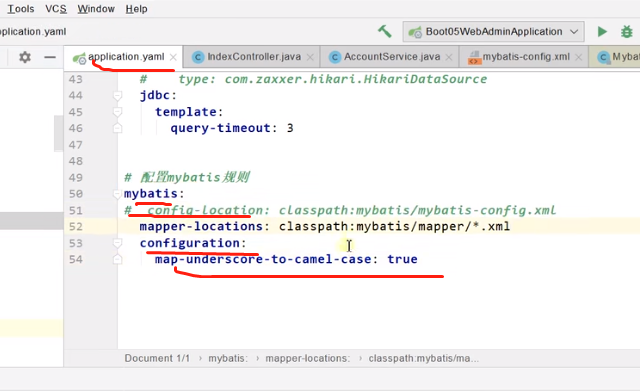Image resolution: width=640 pixels, height=391 pixels.
Task: Hide the panel using the minus icon
Action: tap(50, 57)
